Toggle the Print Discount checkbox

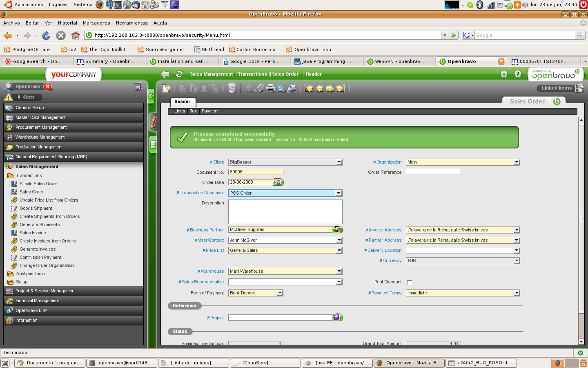(410, 283)
